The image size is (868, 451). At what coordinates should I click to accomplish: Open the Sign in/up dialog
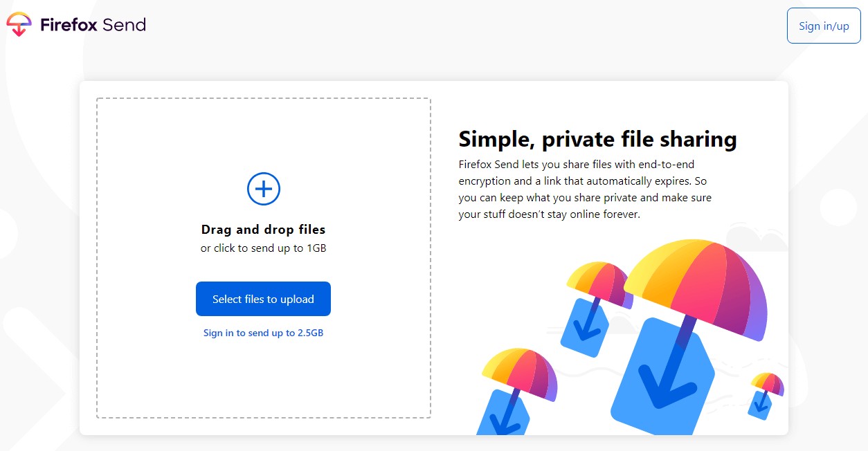tap(823, 26)
